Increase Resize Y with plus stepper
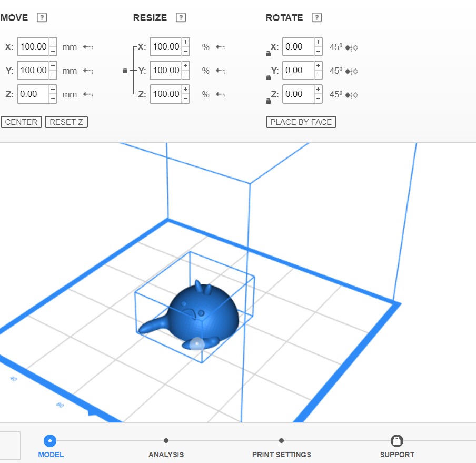 pos(185,66)
